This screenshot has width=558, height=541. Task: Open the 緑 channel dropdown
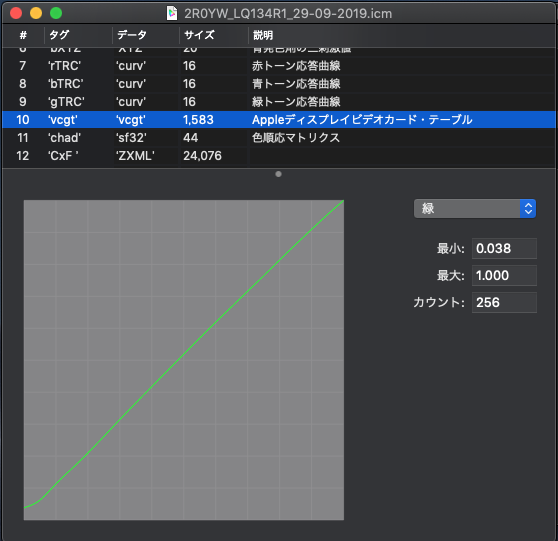coord(474,209)
